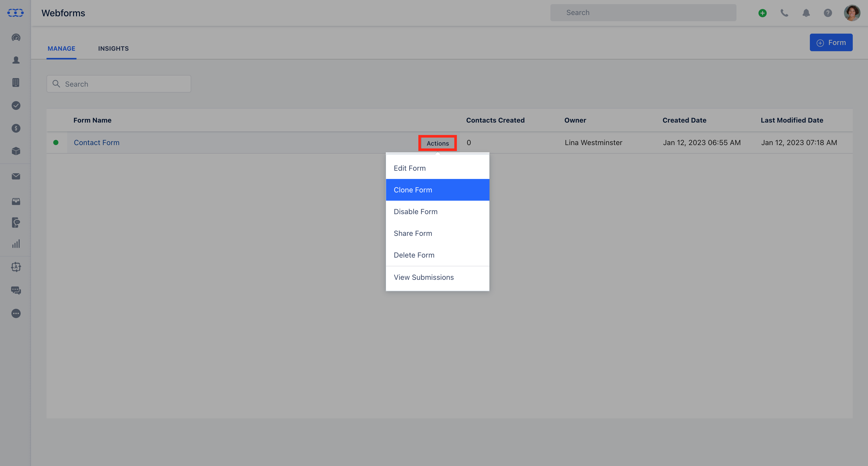Open the help question mark icon

[x=828, y=13]
